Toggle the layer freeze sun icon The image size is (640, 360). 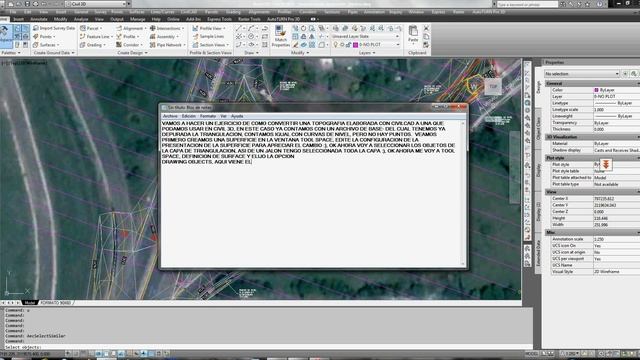[x=342, y=44]
